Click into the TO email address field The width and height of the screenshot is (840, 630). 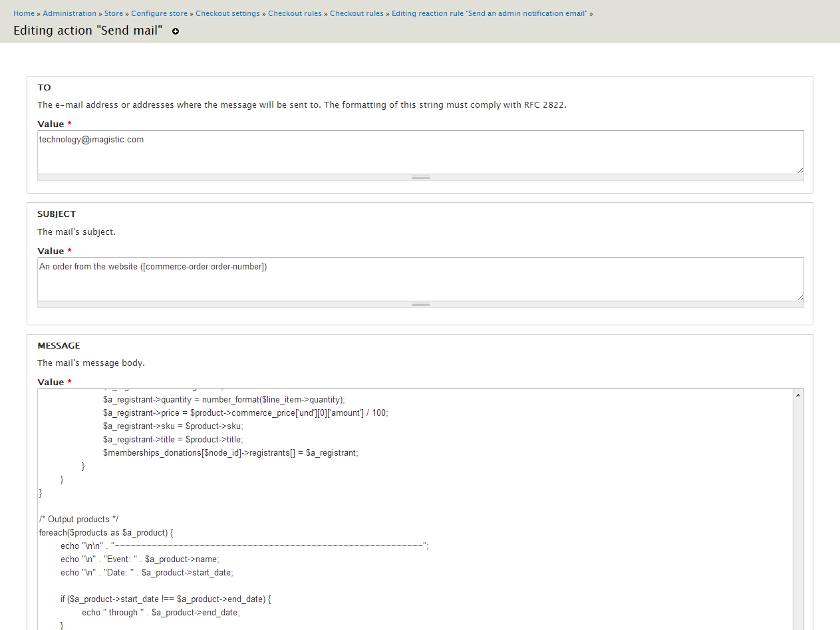[x=419, y=152]
